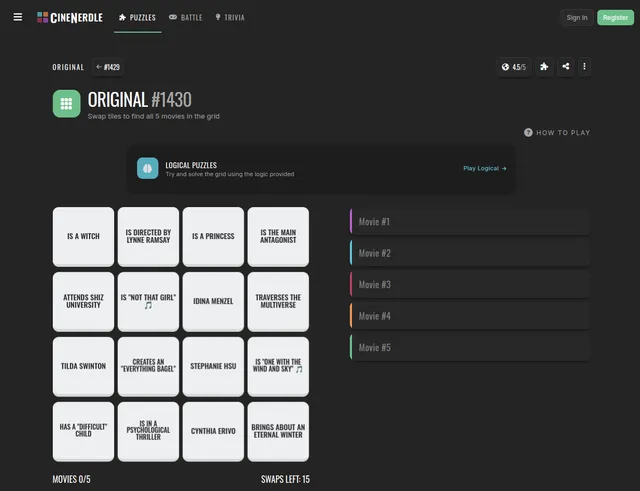The width and height of the screenshot is (640, 491).
Task: Select the Puzzles tab
Action: [138, 17]
